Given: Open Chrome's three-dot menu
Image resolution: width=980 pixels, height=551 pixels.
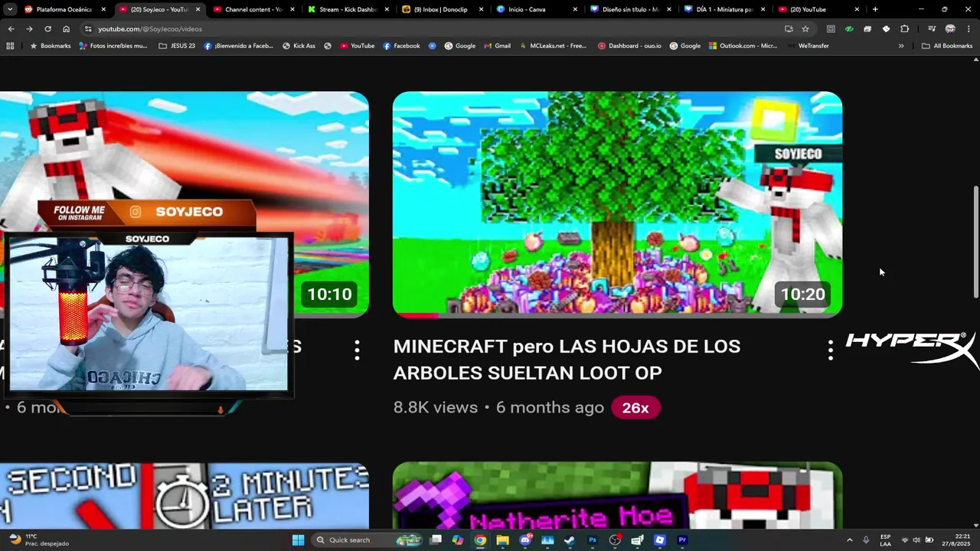Looking at the screenshot, I should [x=969, y=28].
